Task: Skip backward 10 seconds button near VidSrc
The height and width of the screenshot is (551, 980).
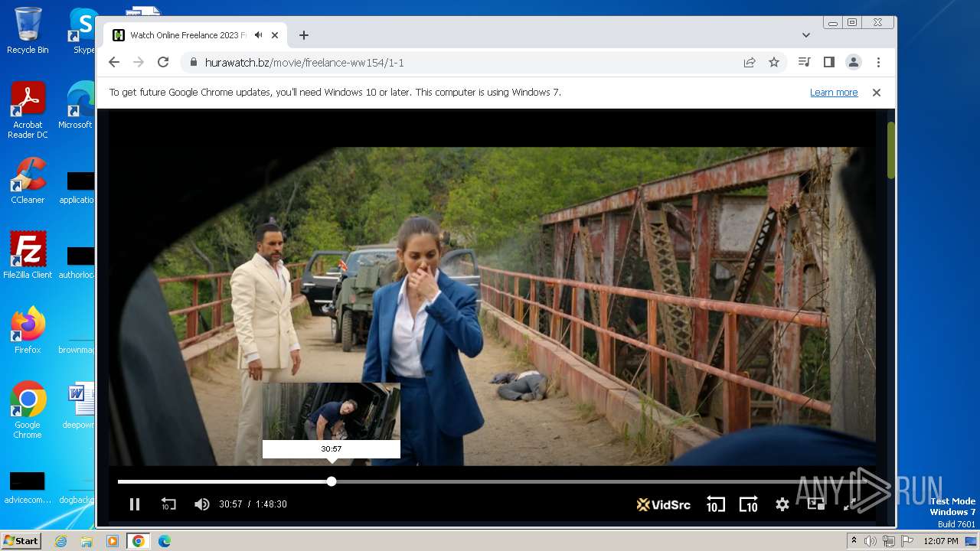Action: [715, 504]
